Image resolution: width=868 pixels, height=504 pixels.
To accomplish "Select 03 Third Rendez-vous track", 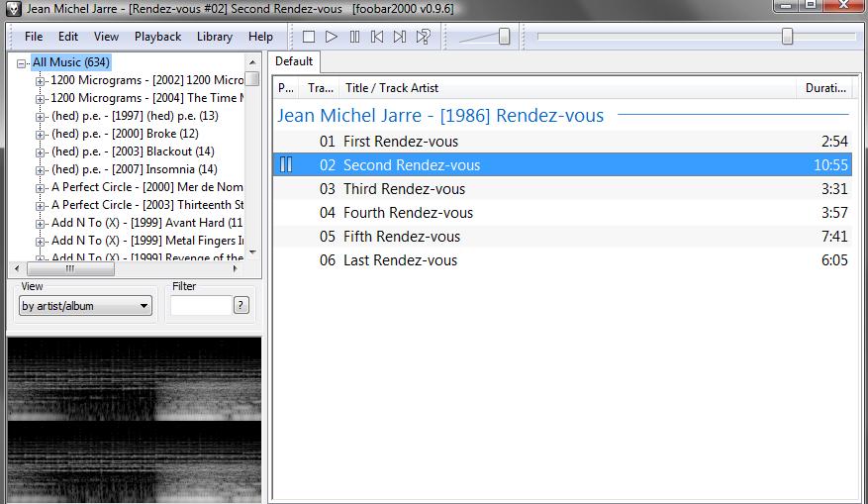I will (562, 189).
